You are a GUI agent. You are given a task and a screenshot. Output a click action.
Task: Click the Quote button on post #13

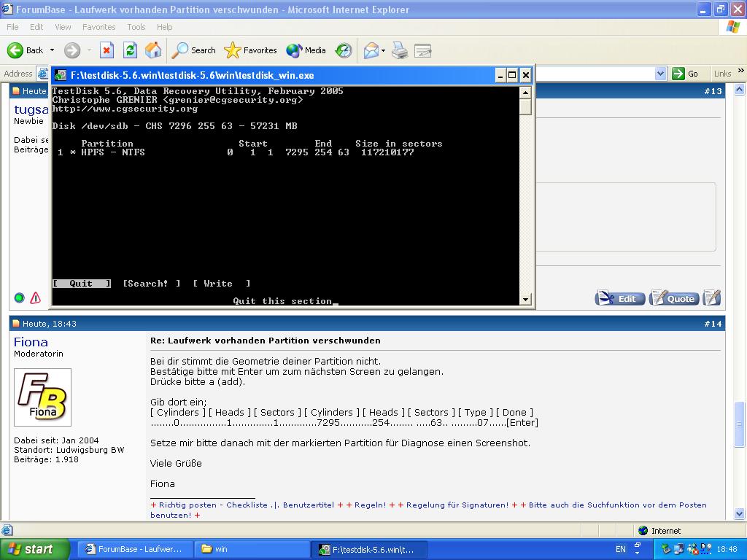674,298
